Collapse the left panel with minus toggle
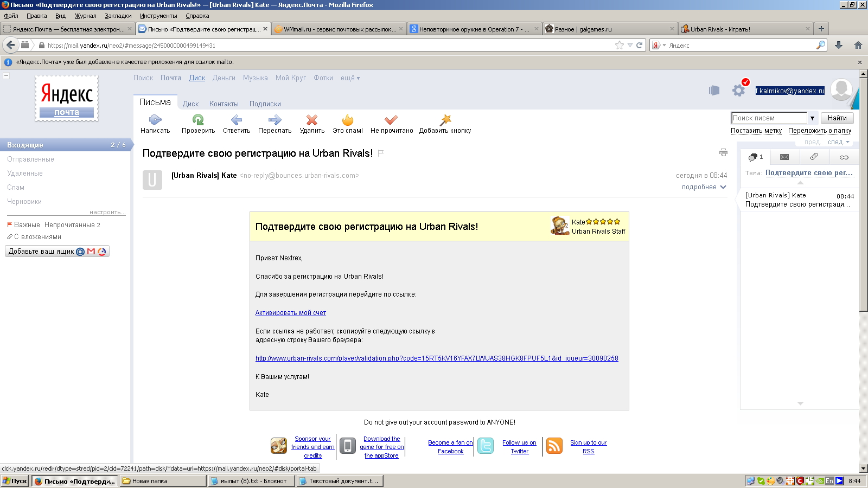The image size is (868, 488). pos(6,75)
